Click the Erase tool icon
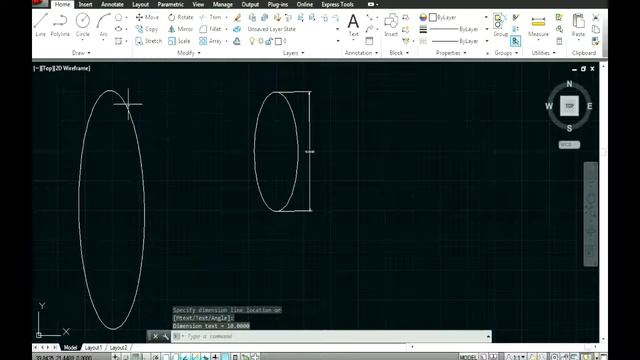Screen dimensions: 640x360 tap(237, 17)
